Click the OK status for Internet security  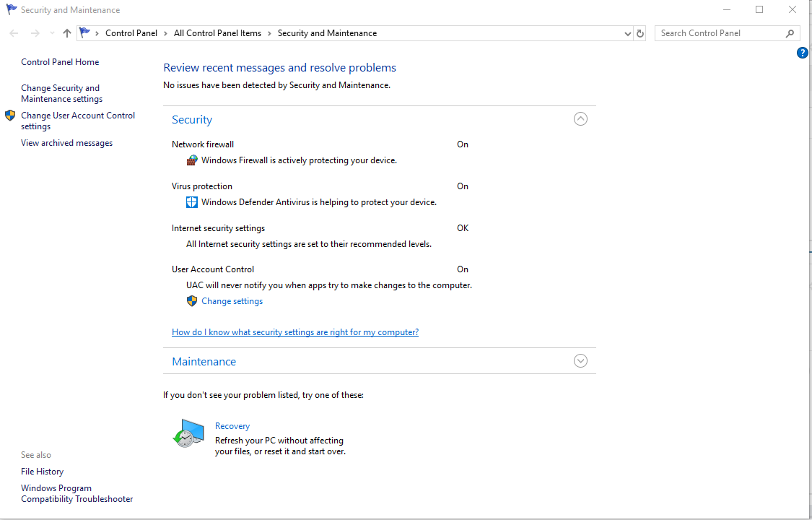coord(463,228)
